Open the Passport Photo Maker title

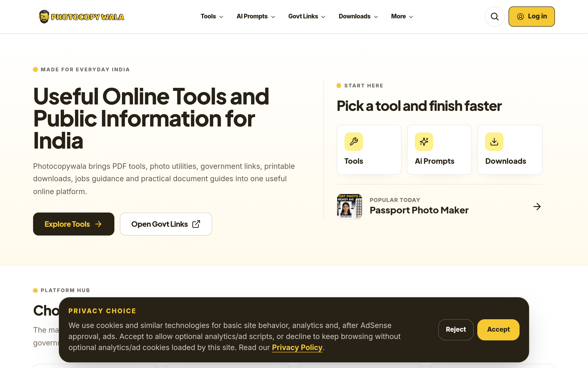pyautogui.click(x=419, y=210)
